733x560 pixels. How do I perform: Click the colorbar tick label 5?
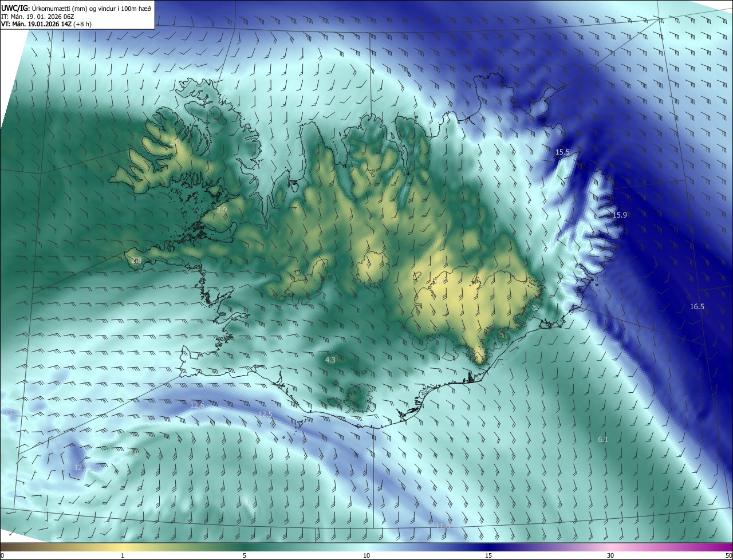[245, 556]
